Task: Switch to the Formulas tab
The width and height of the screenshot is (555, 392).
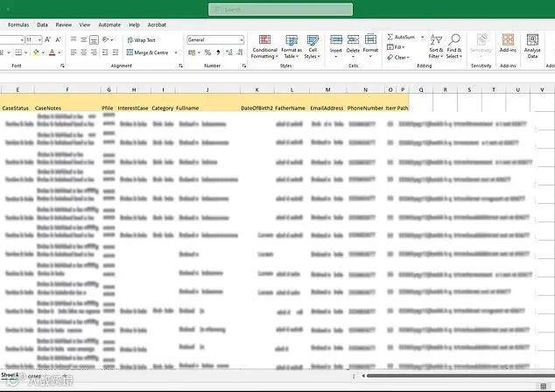Action: tap(18, 24)
